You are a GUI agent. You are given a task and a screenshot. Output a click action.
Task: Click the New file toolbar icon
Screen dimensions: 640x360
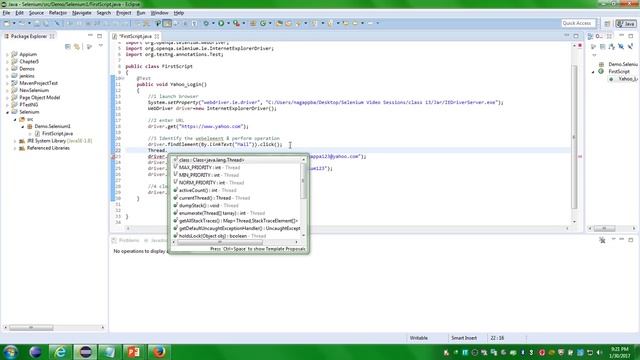click(x=7, y=24)
